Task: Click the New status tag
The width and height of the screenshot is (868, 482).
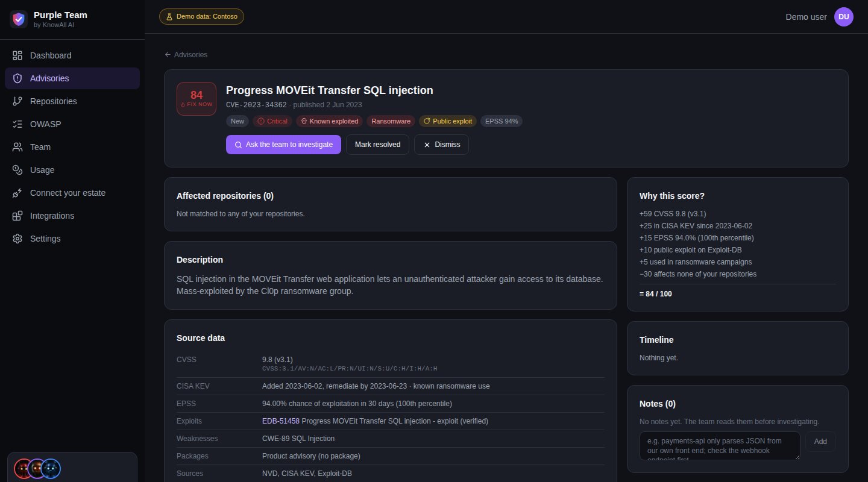Action: pos(237,121)
